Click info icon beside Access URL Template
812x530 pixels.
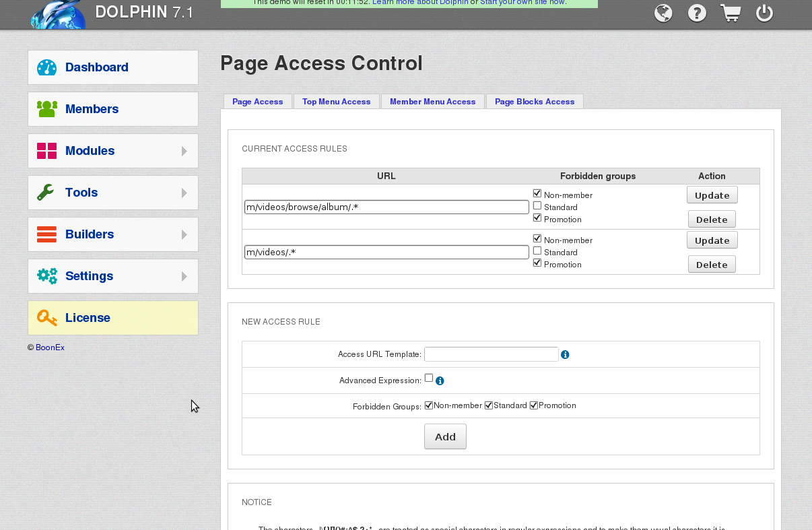[x=565, y=355]
